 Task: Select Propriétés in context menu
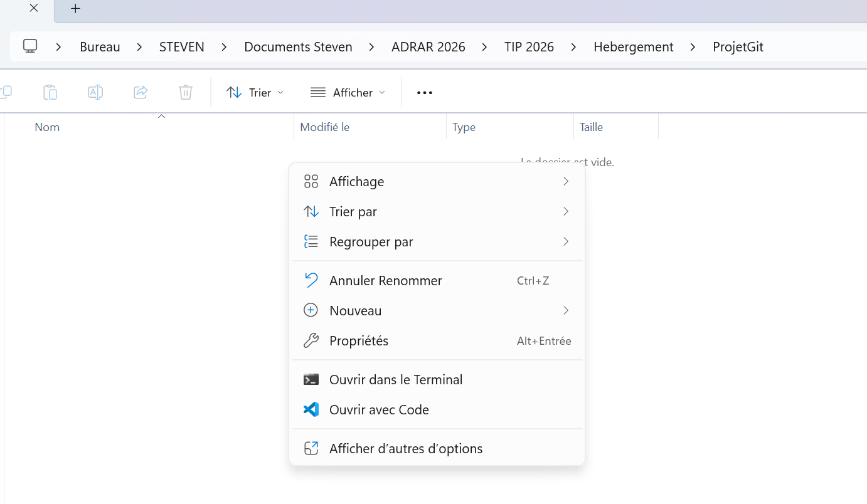click(437, 340)
